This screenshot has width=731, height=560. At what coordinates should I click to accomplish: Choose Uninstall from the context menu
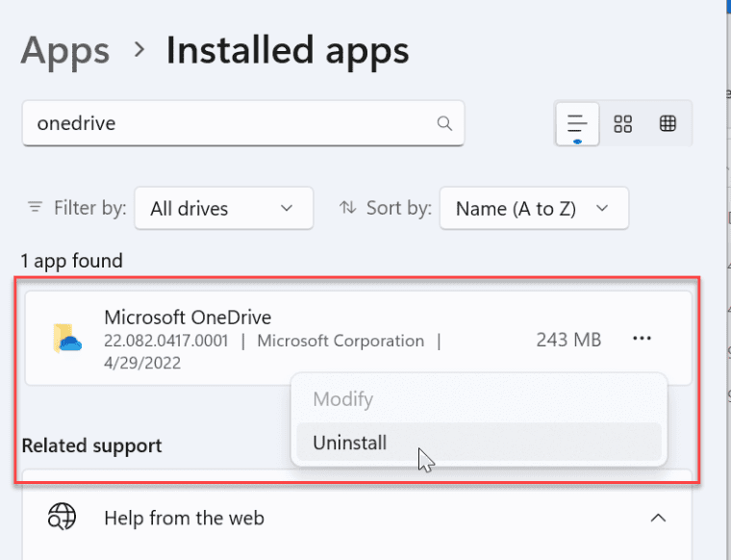(350, 443)
